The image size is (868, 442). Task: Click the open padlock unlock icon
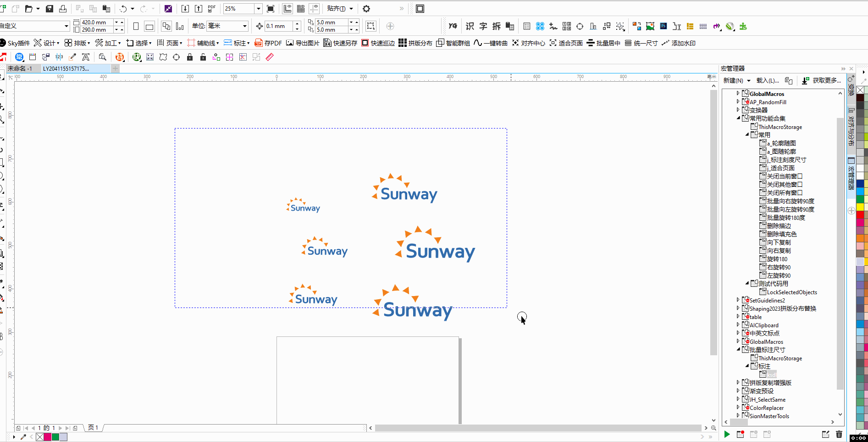coord(203,57)
